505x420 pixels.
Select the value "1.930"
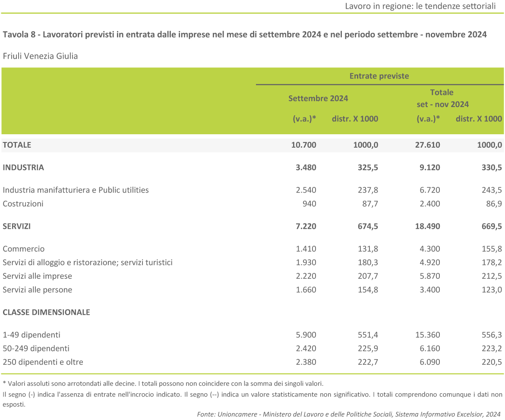[306, 262]
